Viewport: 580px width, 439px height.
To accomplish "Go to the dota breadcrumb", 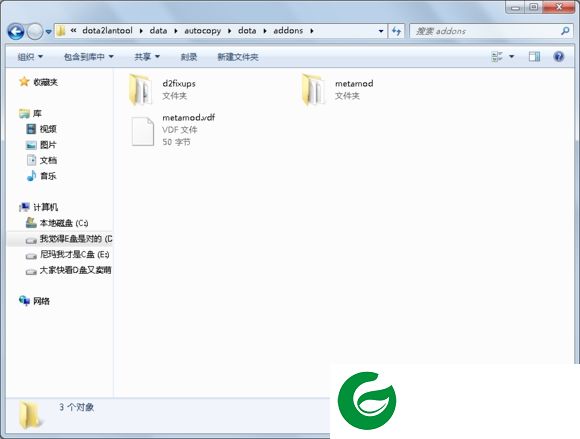I will point(247,31).
